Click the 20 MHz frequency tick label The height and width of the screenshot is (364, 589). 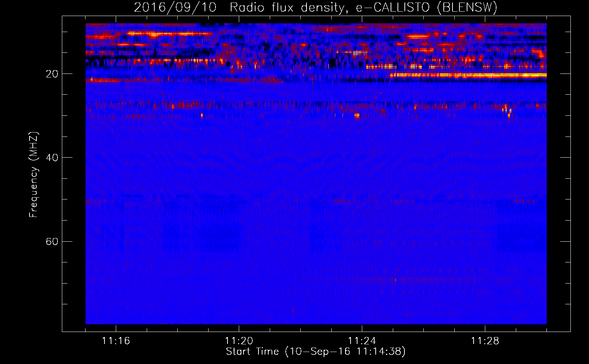(x=52, y=74)
